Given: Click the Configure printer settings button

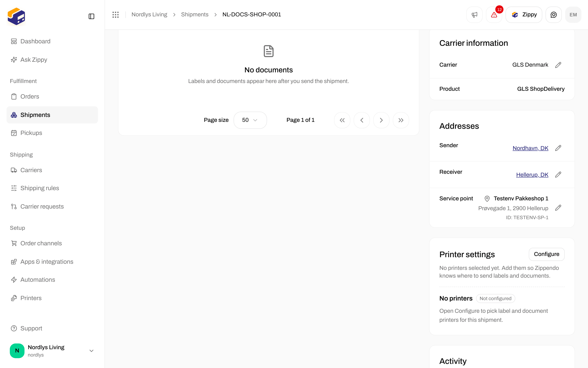Looking at the screenshot, I should point(546,254).
